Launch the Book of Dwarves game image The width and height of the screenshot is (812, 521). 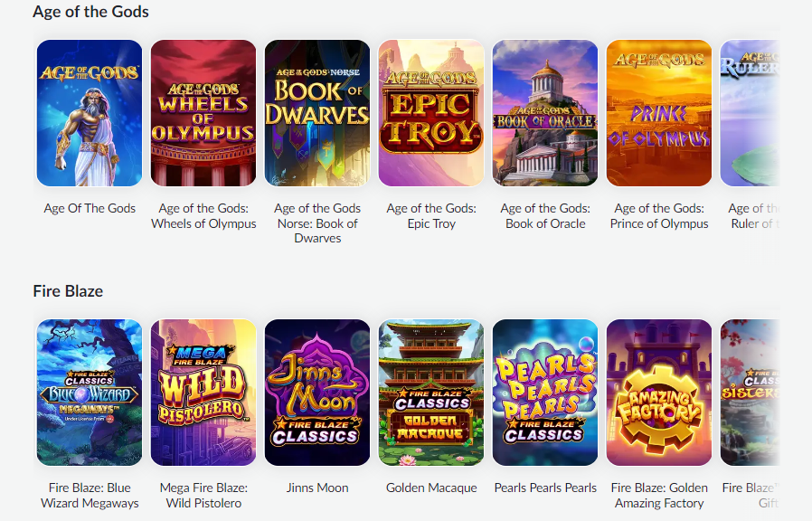pyautogui.click(x=317, y=113)
